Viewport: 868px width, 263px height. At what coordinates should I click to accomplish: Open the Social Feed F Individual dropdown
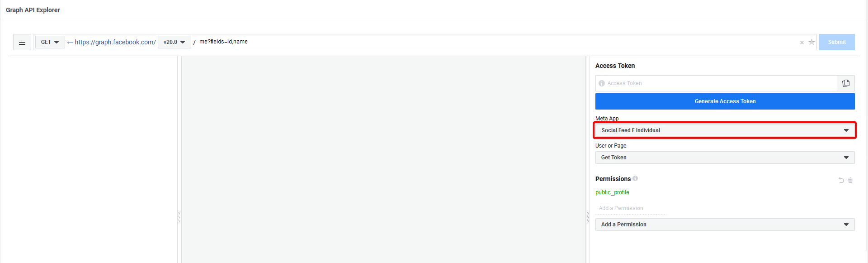pos(725,130)
